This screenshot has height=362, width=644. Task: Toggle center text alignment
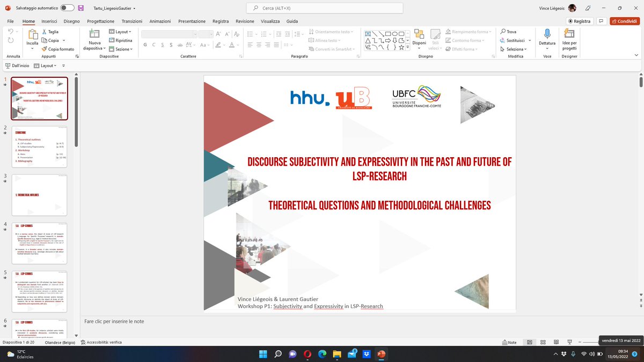click(259, 45)
